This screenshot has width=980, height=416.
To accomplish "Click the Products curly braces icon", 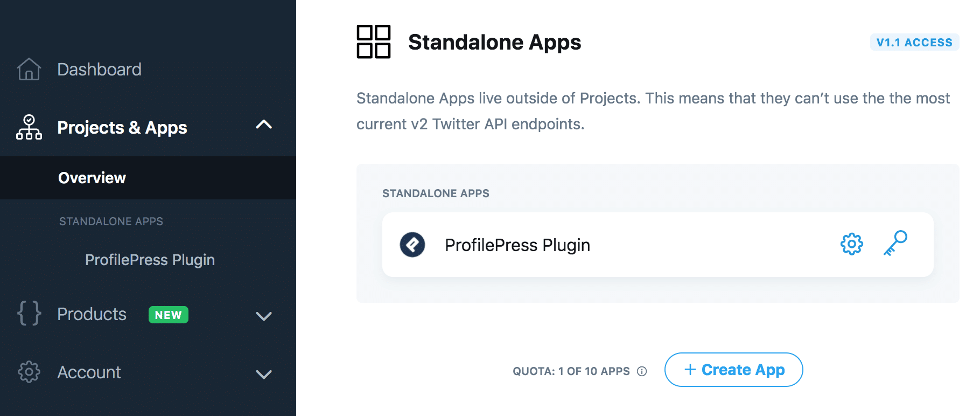I will (29, 313).
